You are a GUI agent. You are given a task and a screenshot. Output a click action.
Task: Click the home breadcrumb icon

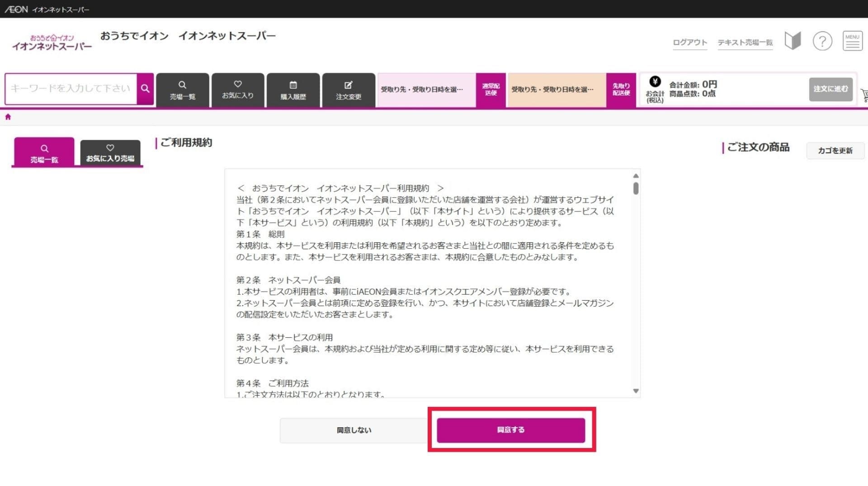(x=8, y=117)
